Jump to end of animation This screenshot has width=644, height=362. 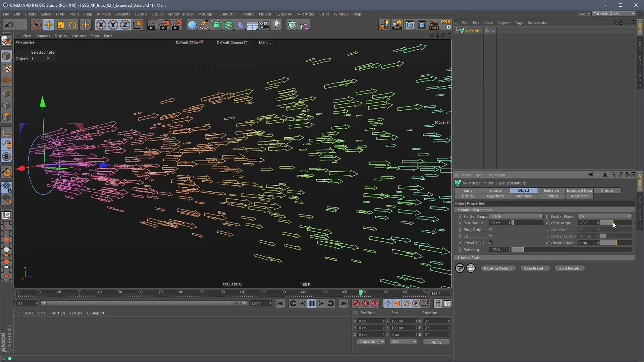click(343, 303)
